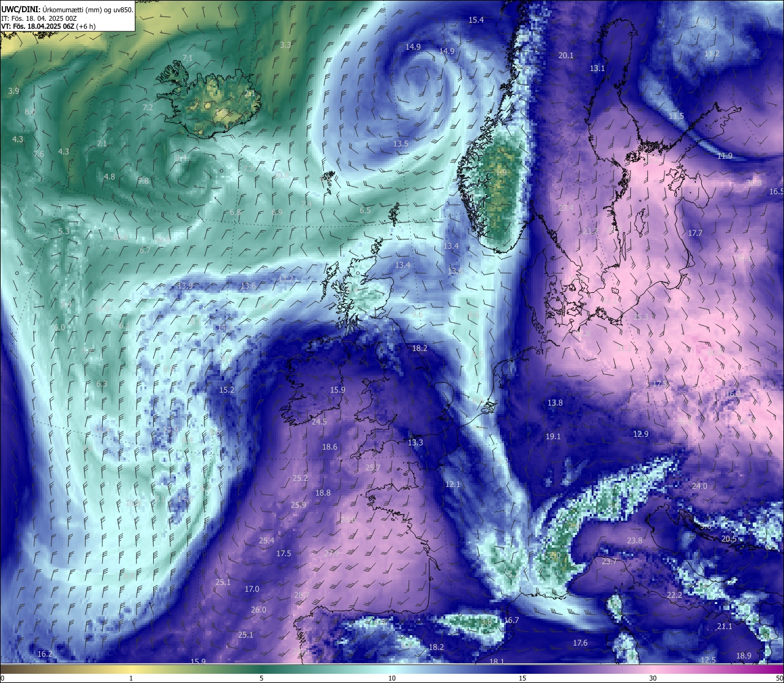Click the 25.4 value in the Bay of Biscay

pos(266,541)
